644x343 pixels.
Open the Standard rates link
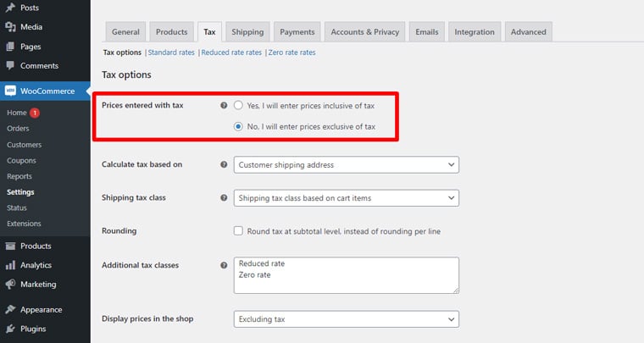(x=171, y=53)
